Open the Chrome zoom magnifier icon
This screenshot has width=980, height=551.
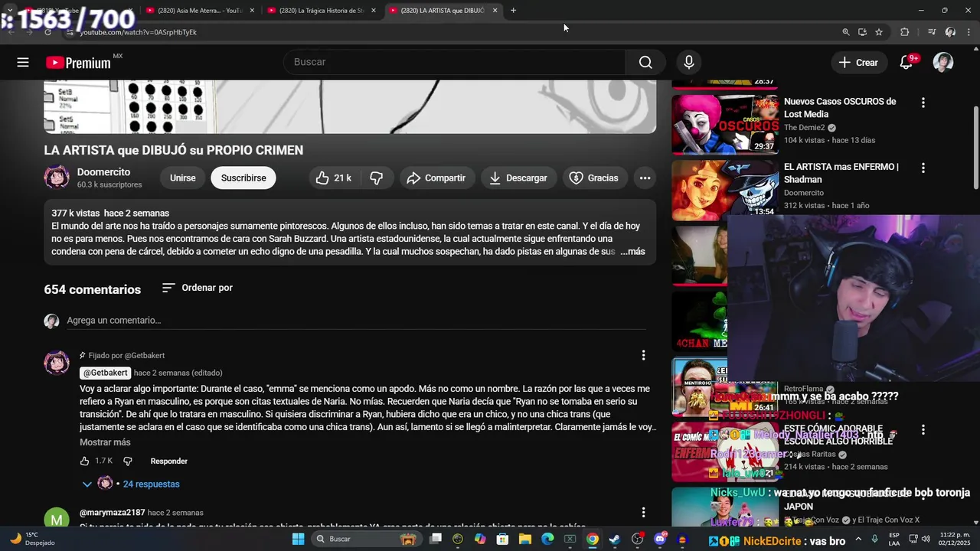pyautogui.click(x=845, y=32)
